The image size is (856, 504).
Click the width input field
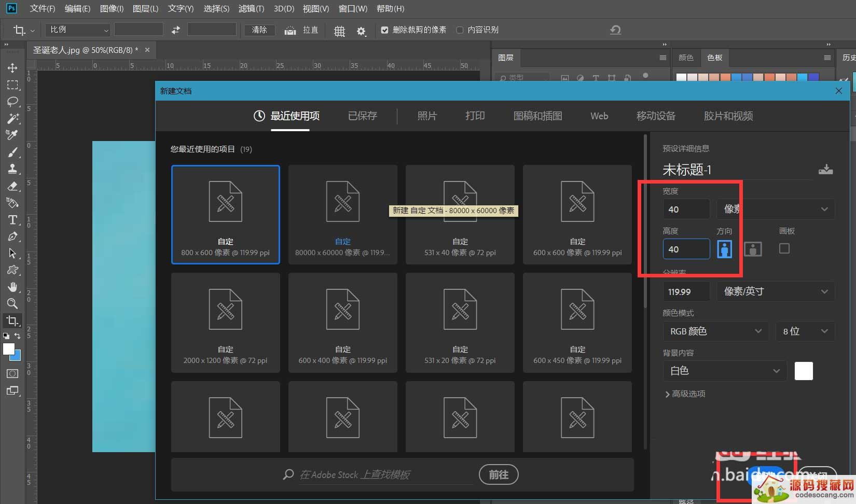686,209
